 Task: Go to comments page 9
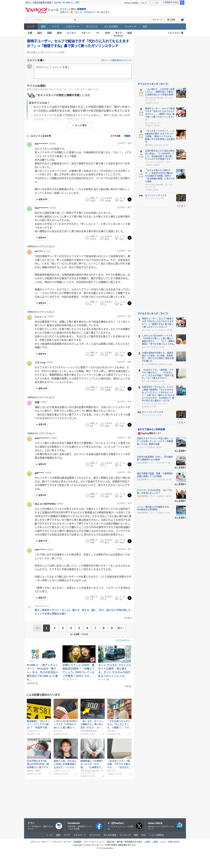point(112,628)
